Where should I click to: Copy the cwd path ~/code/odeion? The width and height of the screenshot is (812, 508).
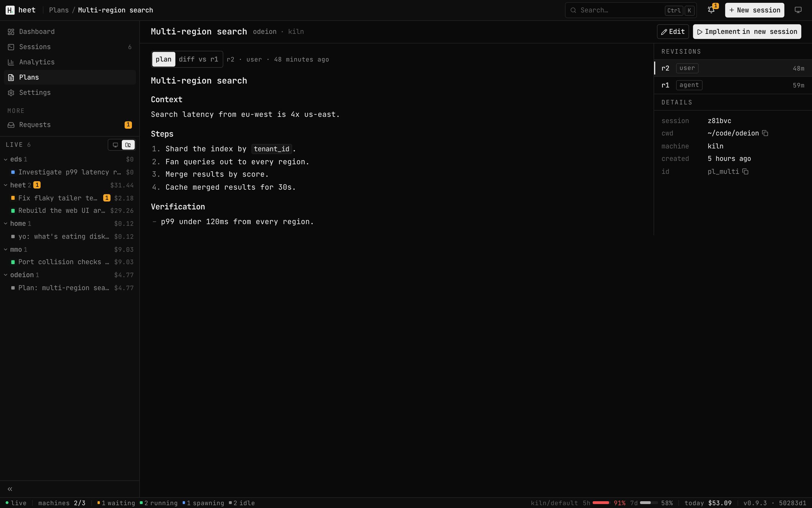[765, 133]
